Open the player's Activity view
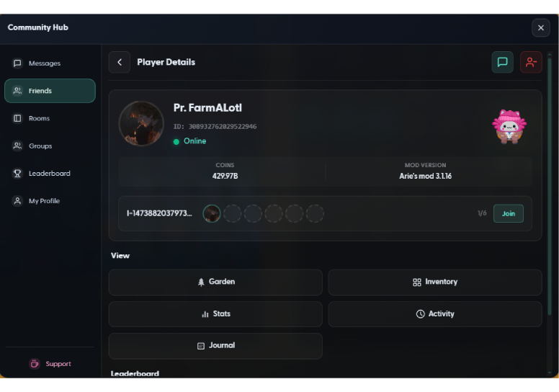This screenshot has width=559, height=392. tap(434, 314)
